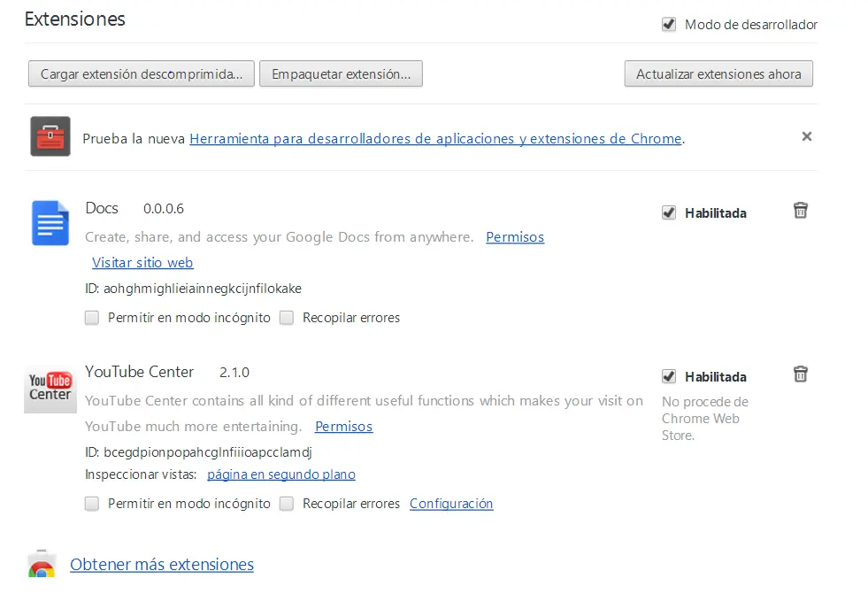Click the Docs extension name title

coord(102,208)
